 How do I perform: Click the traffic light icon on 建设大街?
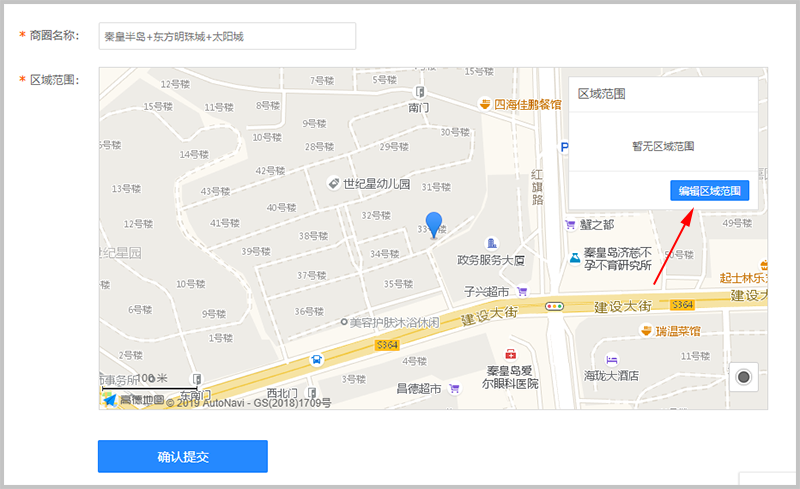point(554,306)
